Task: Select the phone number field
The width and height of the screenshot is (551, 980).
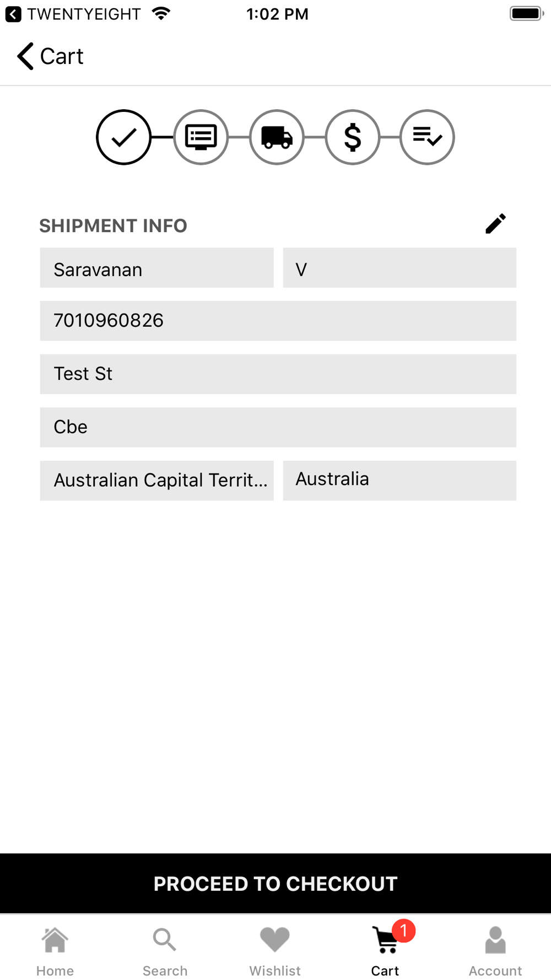Action: (278, 321)
